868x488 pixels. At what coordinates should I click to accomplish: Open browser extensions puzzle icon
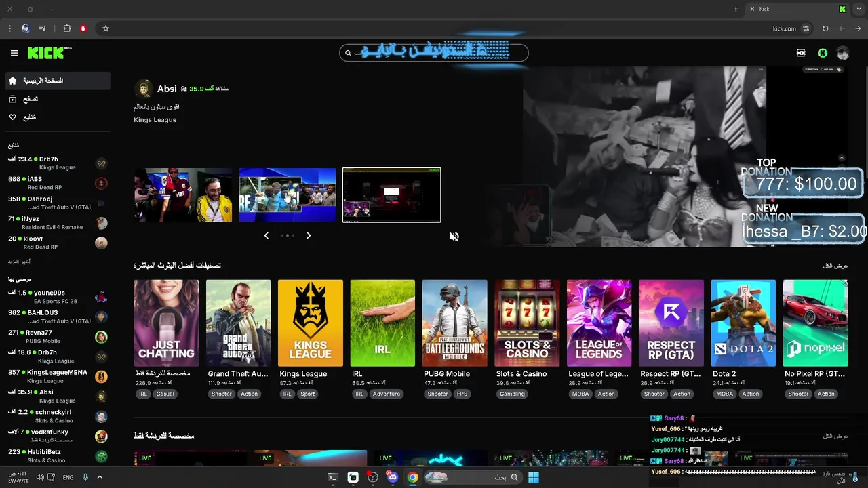point(67,28)
